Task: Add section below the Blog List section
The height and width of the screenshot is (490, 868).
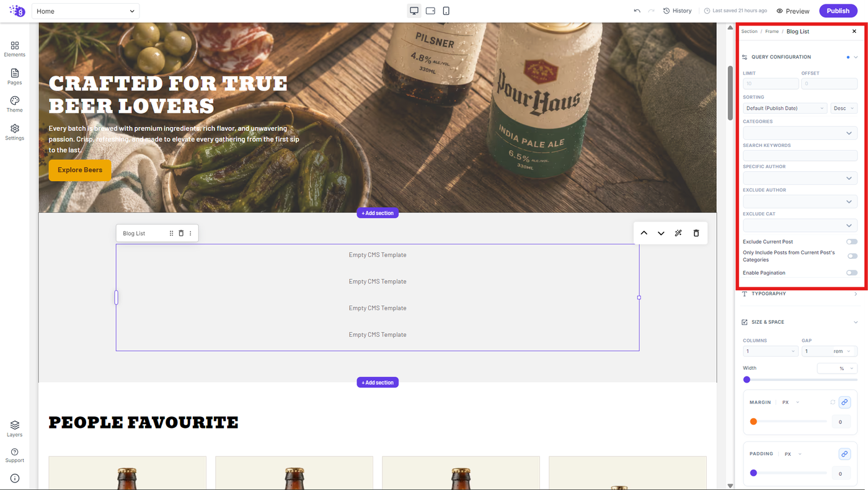Action: click(x=378, y=383)
